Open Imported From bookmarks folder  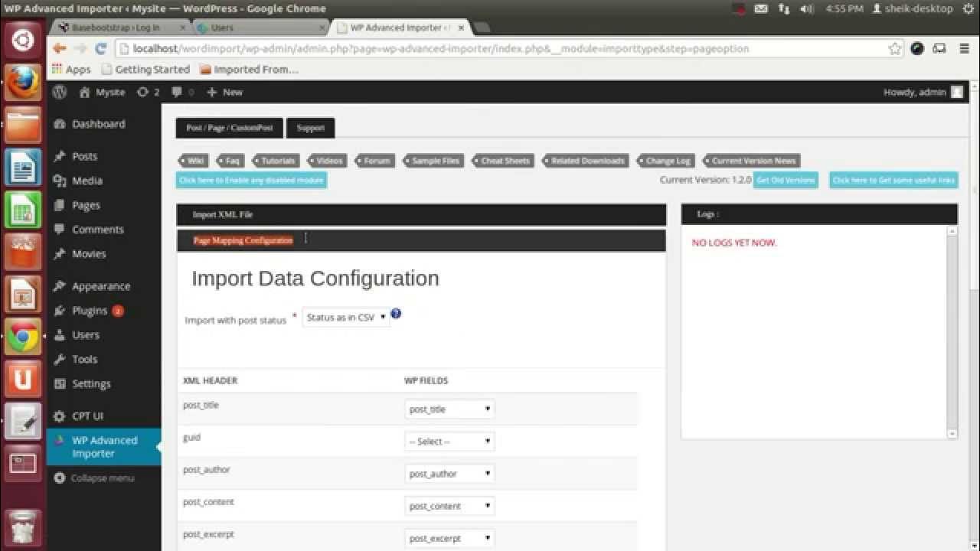point(249,69)
